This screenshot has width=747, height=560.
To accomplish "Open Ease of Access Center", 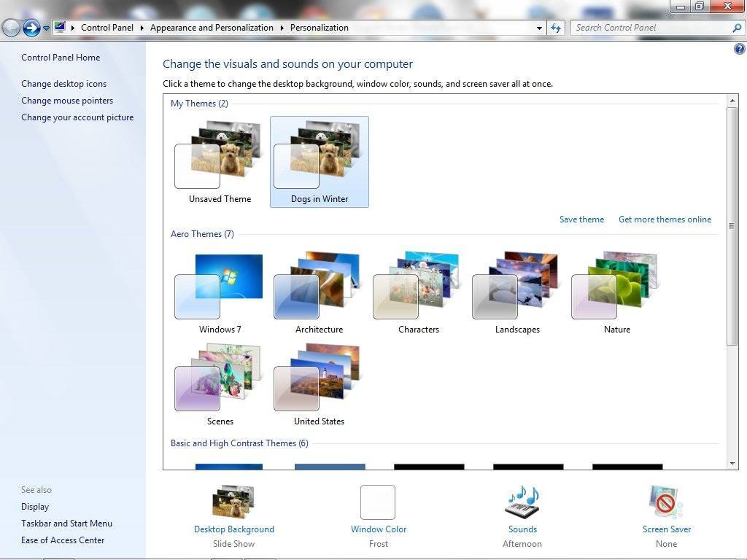I will tap(63, 540).
